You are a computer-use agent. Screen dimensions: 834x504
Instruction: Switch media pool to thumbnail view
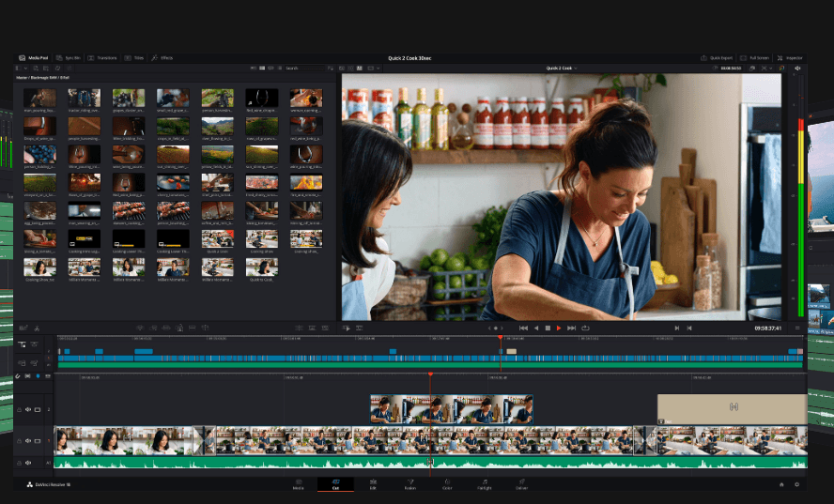pos(262,69)
